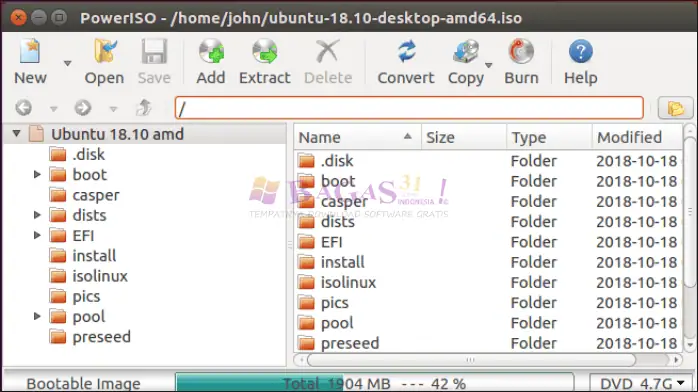Open Help with the question mark icon
The width and height of the screenshot is (698, 392).
[580, 51]
